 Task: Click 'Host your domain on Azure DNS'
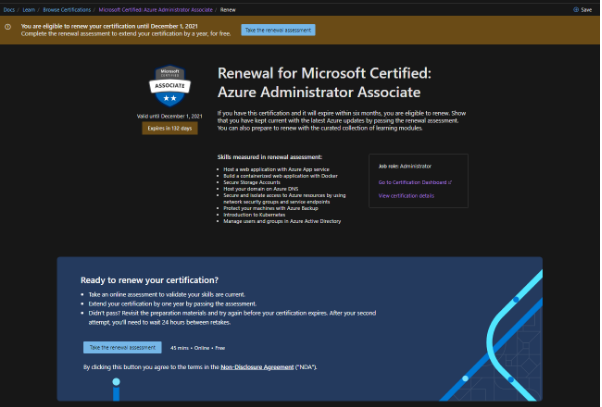point(261,189)
